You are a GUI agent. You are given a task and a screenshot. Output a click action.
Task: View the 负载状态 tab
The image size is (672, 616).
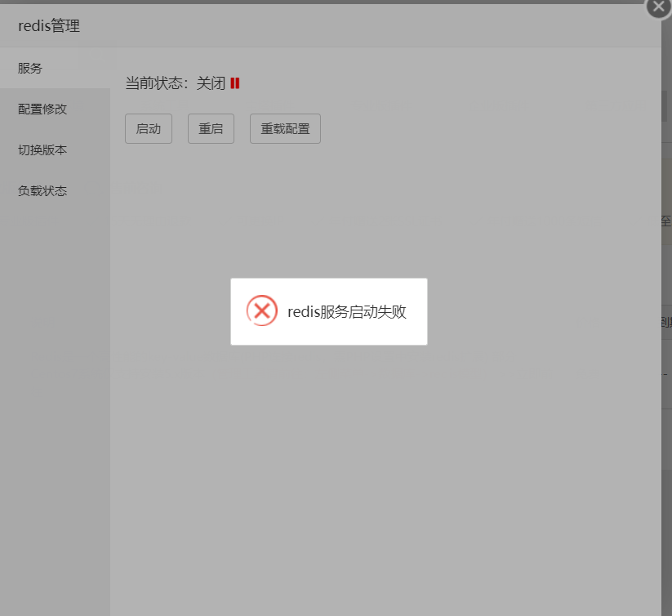(x=55, y=190)
